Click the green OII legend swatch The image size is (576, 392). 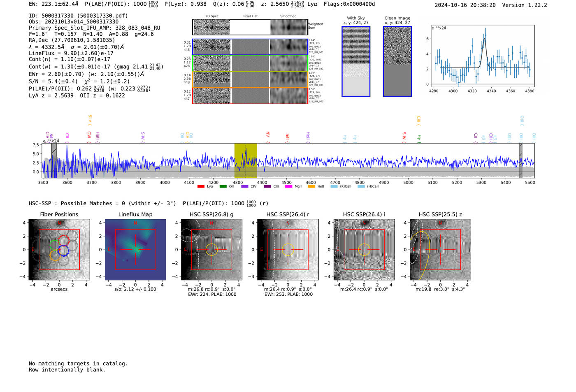pyautogui.click(x=223, y=186)
